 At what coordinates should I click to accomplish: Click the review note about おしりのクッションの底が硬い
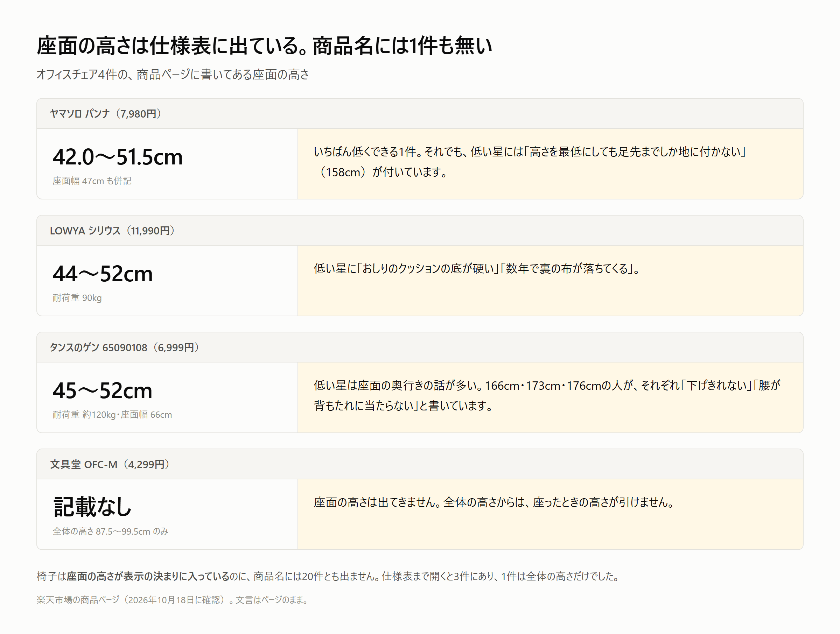(477, 269)
